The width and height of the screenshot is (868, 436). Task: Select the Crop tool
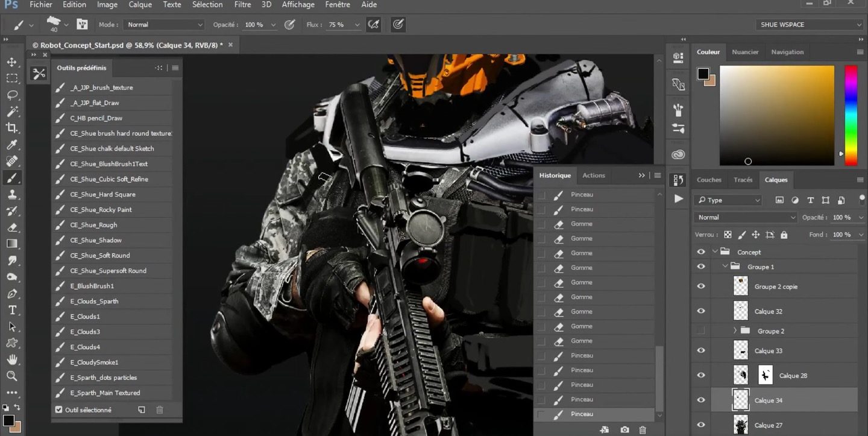pos(11,128)
